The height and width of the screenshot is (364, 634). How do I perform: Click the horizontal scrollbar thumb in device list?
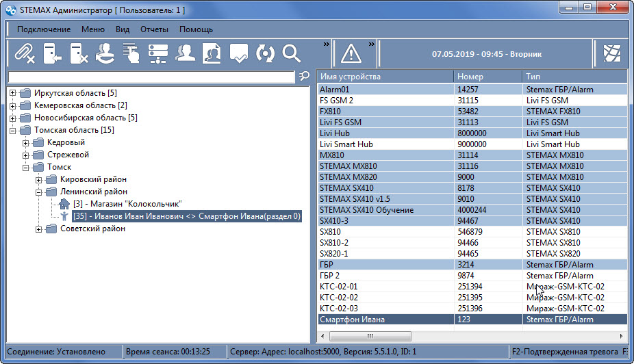click(370, 336)
